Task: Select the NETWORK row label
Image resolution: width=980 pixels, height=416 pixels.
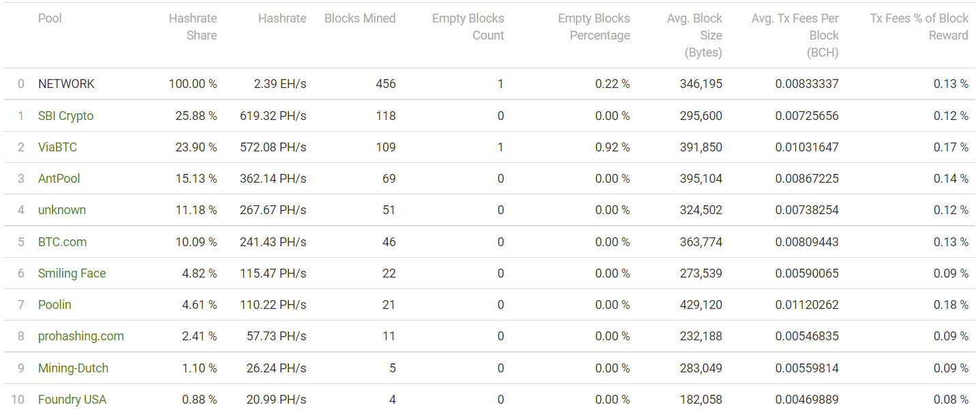Action: (66, 84)
